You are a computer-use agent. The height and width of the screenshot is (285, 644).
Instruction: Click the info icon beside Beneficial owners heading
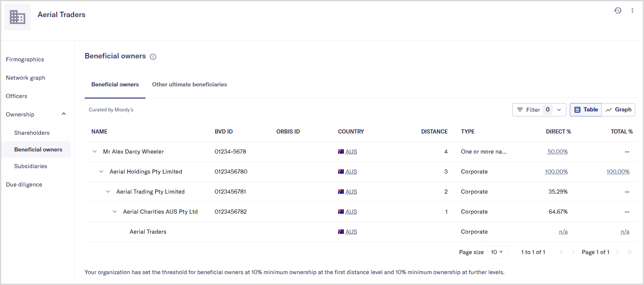click(x=153, y=57)
